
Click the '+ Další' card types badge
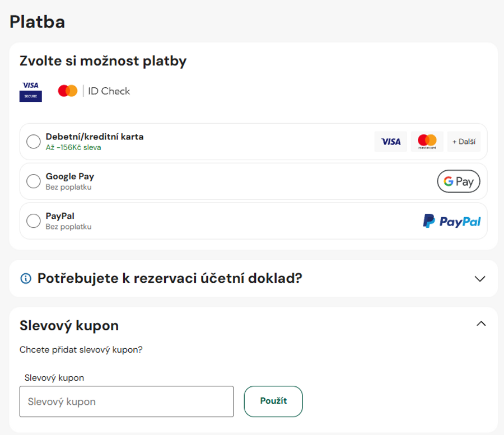tap(464, 142)
